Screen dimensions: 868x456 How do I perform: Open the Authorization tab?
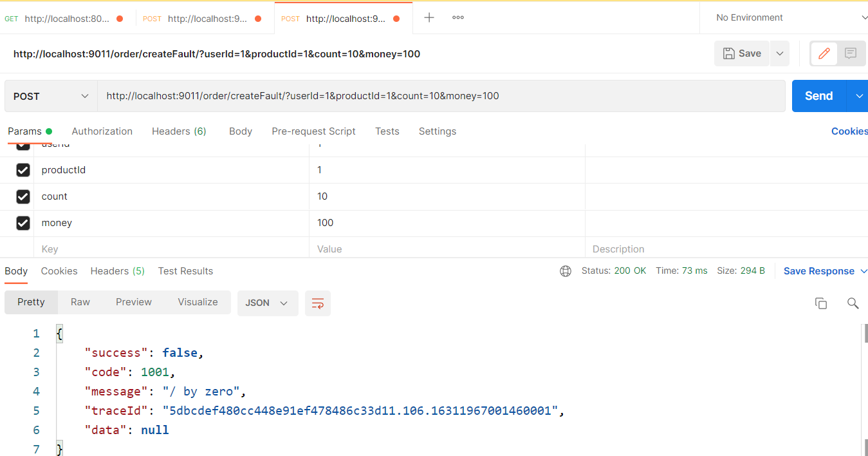pyautogui.click(x=102, y=131)
